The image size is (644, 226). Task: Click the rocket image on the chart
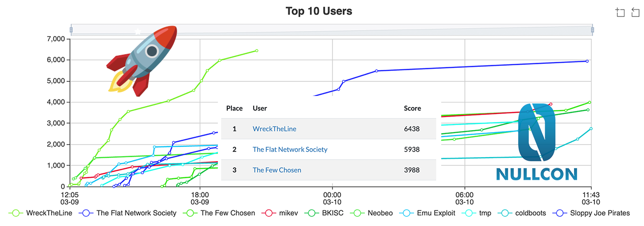(x=142, y=60)
